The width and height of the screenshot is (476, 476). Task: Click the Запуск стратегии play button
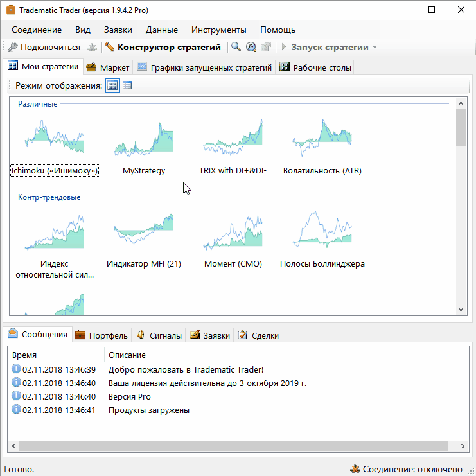(284, 47)
